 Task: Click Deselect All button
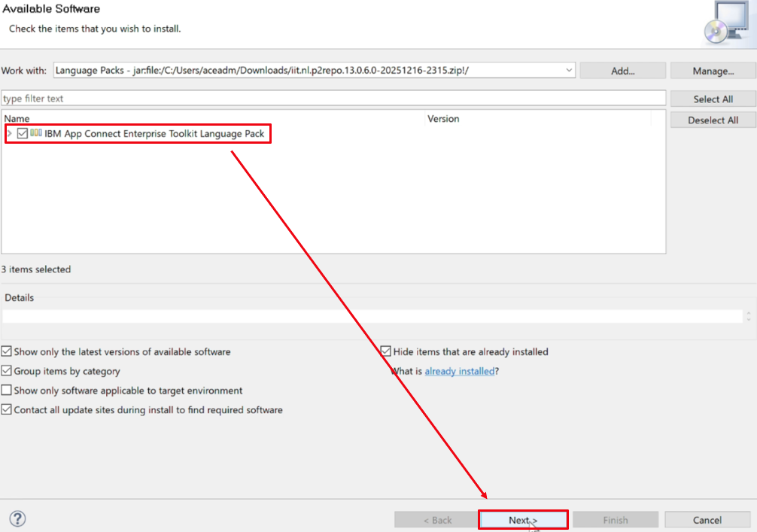[713, 120]
